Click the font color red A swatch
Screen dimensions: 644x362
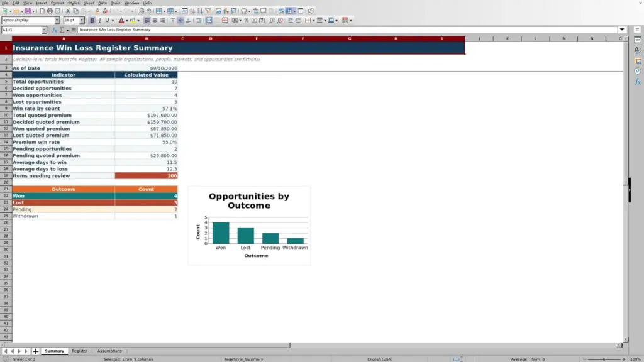click(121, 21)
